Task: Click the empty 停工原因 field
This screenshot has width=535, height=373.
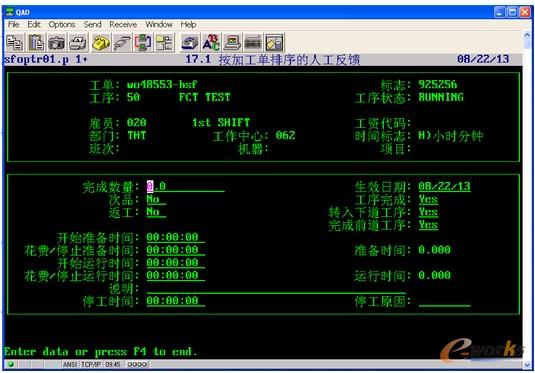Action: click(x=445, y=301)
